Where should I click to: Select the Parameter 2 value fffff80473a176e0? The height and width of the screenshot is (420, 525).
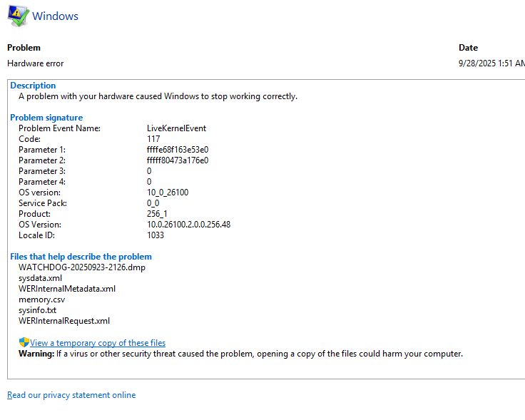[x=178, y=160]
